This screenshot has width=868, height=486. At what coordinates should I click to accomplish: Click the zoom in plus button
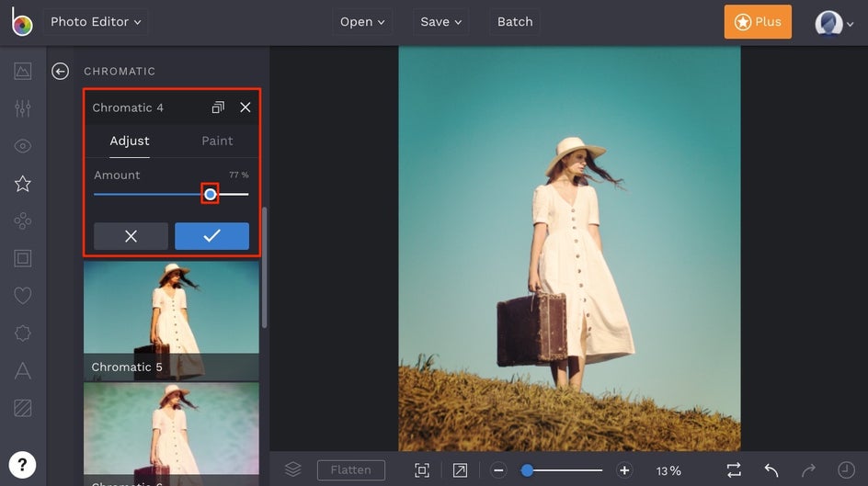click(x=624, y=470)
